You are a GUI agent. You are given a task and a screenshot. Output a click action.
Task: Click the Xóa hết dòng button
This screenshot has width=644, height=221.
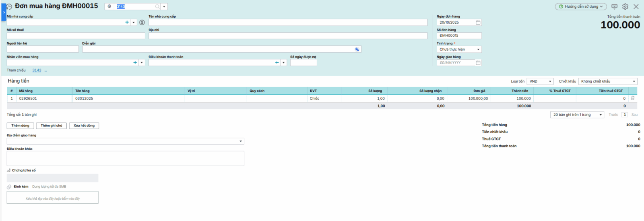pyautogui.click(x=84, y=126)
